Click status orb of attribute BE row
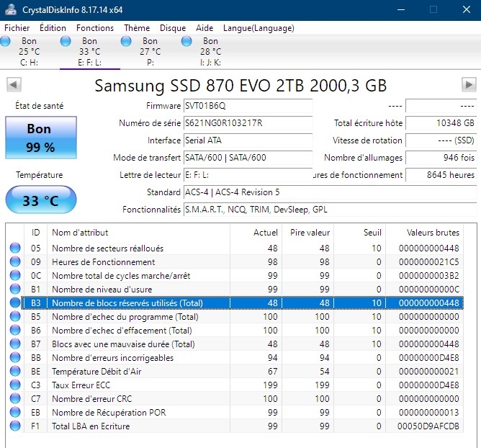 (x=15, y=371)
